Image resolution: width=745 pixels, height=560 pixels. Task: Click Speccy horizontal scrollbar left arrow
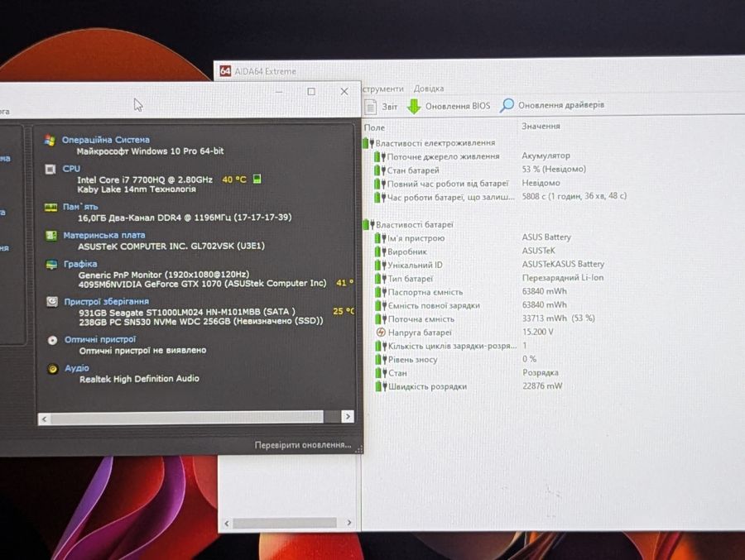coord(44,419)
